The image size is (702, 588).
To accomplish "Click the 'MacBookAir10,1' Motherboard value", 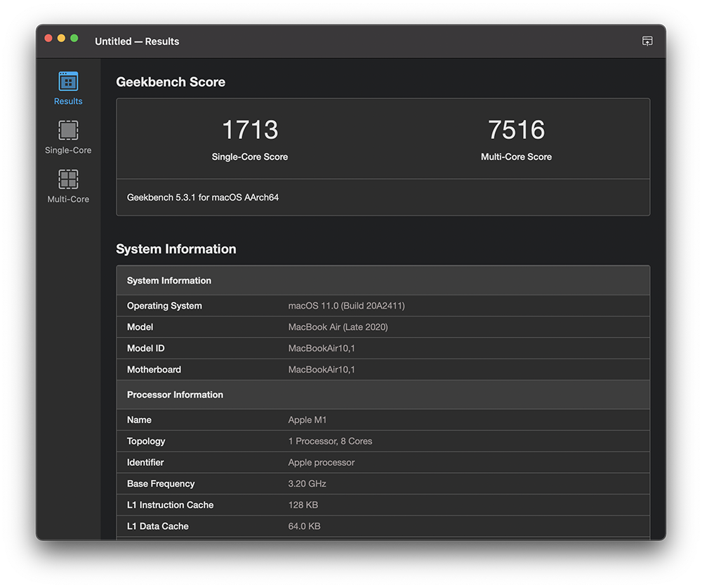I will click(x=322, y=370).
